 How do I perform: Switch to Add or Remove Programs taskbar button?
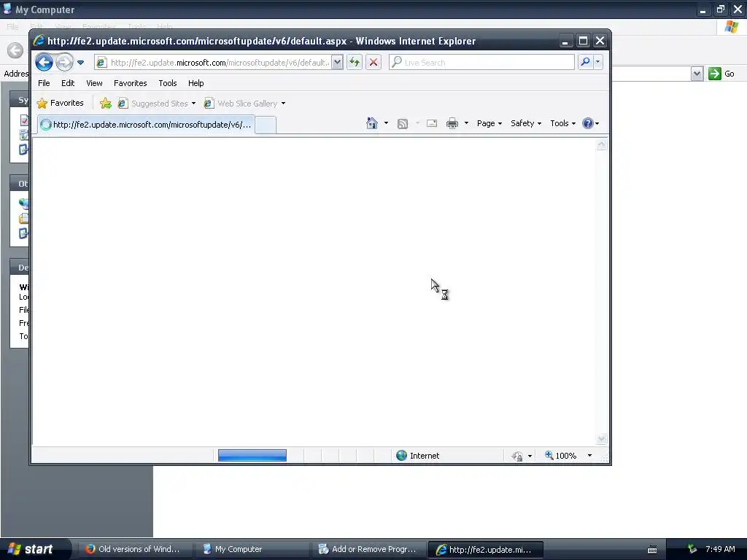click(x=368, y=549)
